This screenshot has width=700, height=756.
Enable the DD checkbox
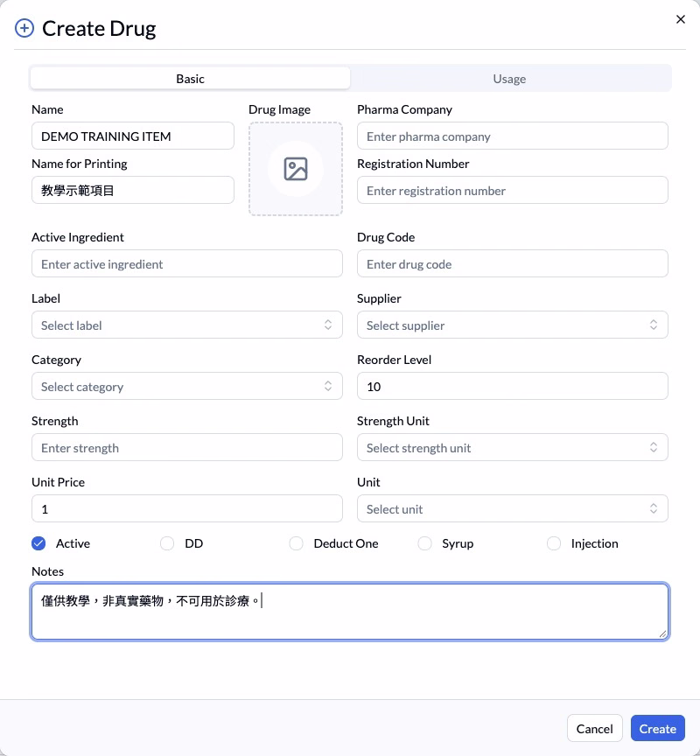click(x=167, y=543)
